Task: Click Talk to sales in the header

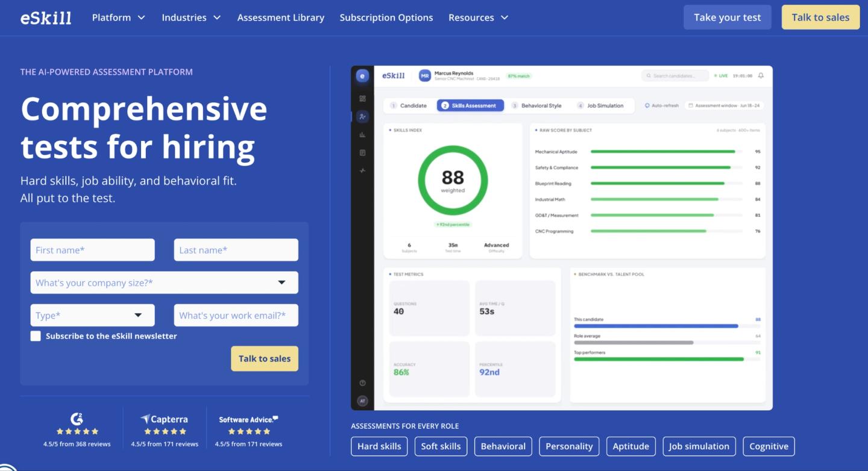Action: 820,17
